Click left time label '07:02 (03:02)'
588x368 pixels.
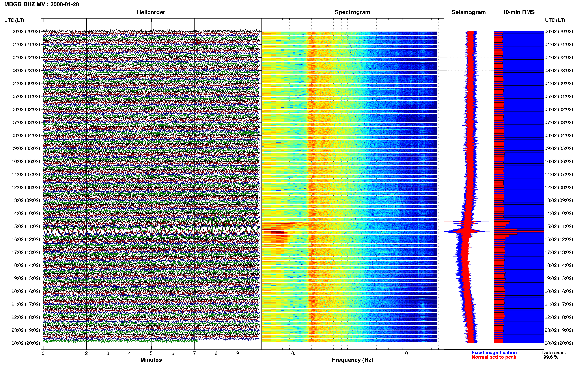pos(26,122)
